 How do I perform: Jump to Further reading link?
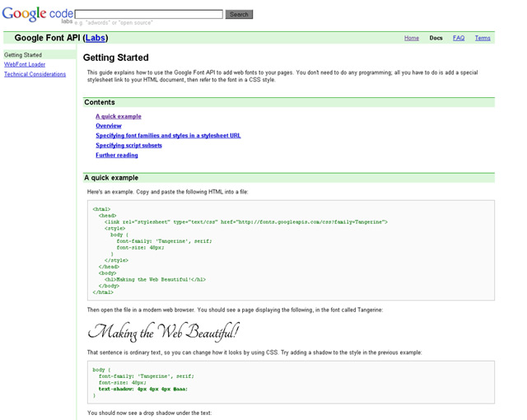coord(117,155)
